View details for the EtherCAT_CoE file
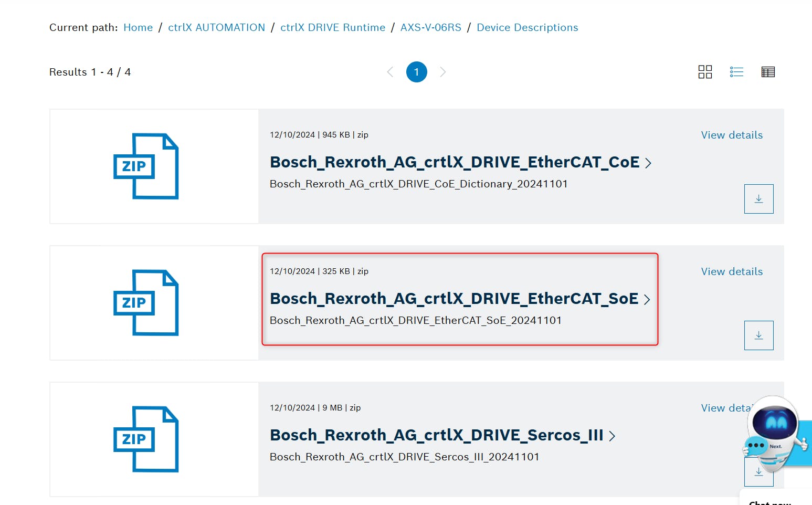 [732, 135]
